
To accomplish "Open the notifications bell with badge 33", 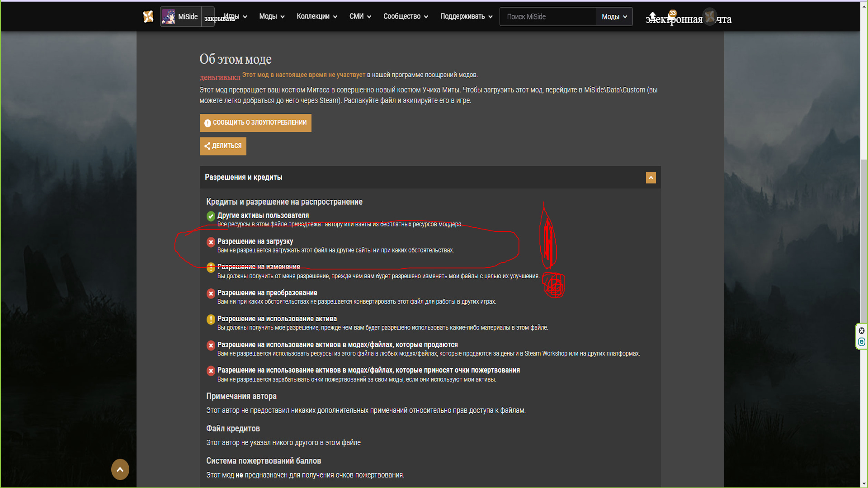I will [x=672, y=17].
